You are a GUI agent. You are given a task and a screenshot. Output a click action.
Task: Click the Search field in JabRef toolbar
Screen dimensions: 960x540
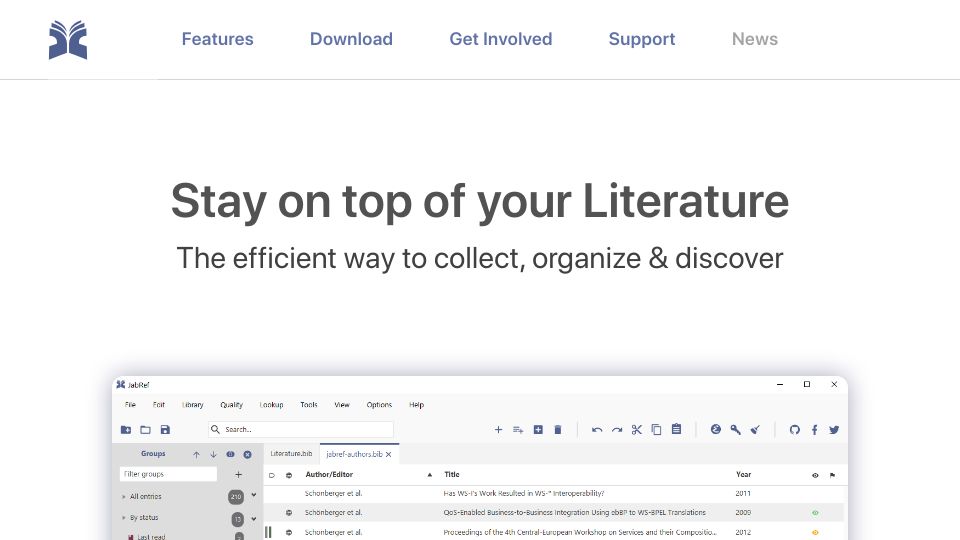(301, 429)
